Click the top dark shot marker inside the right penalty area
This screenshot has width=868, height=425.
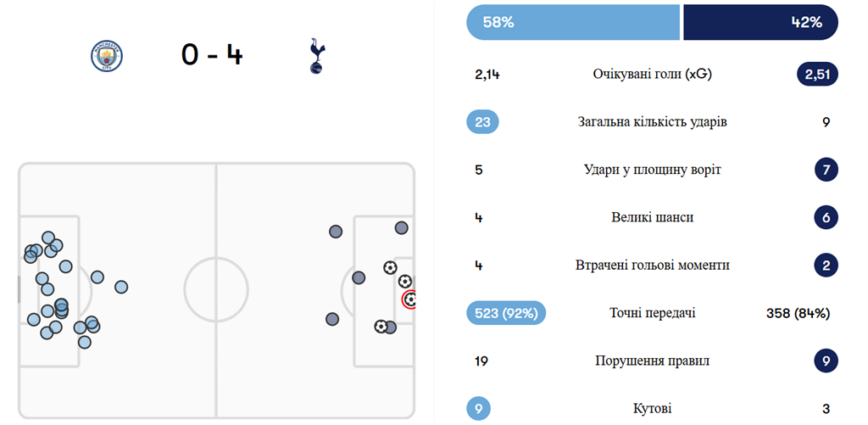pos(401,227)
